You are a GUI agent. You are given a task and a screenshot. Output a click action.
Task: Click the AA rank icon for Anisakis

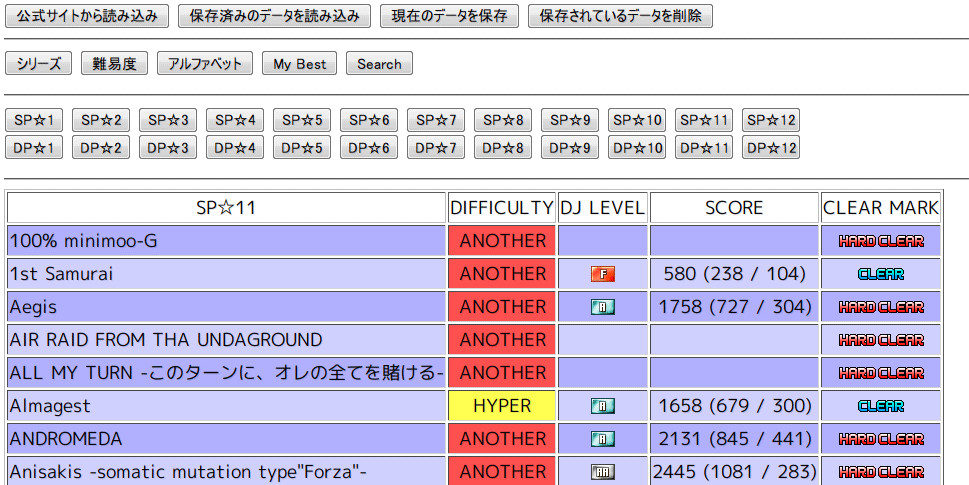(603, 472)
